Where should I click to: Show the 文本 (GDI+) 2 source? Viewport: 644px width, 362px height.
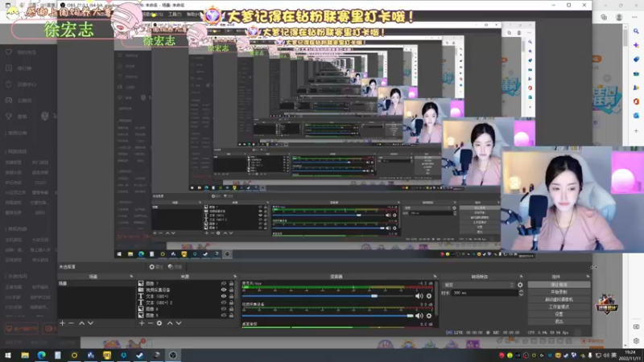coord(224,302)
